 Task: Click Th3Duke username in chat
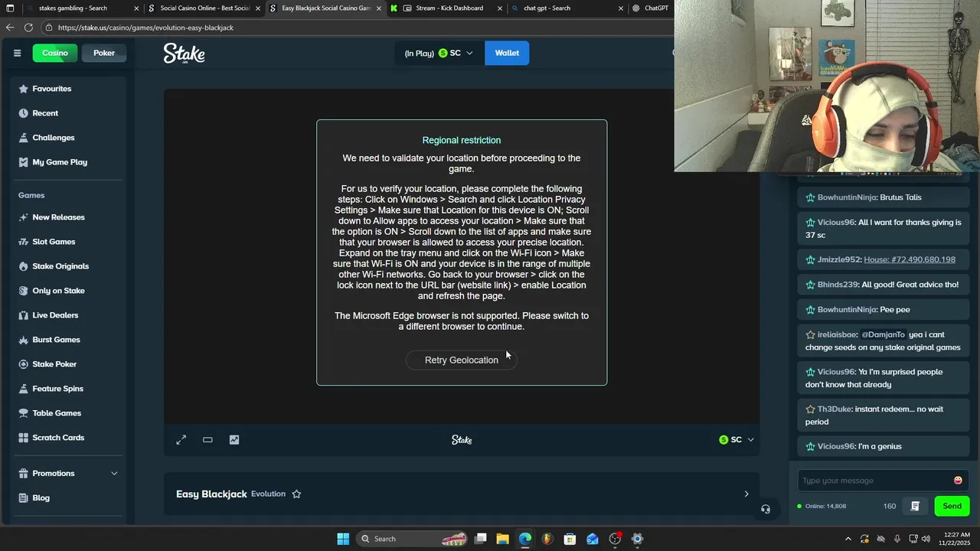(x=835, y=409)
